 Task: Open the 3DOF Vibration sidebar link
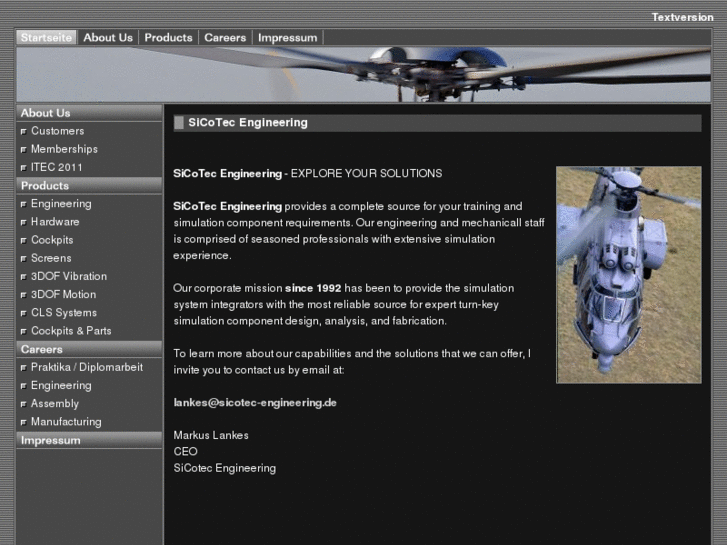69,276
